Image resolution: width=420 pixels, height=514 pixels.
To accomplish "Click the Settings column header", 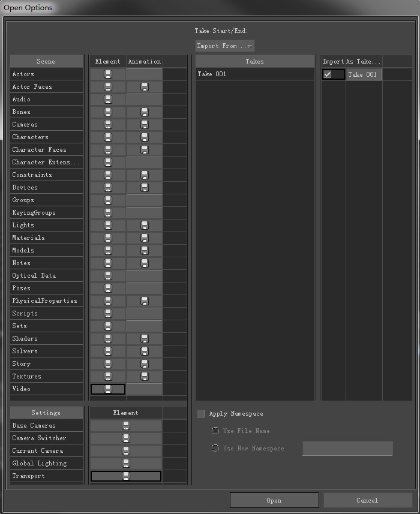I will tap(46, 413).
